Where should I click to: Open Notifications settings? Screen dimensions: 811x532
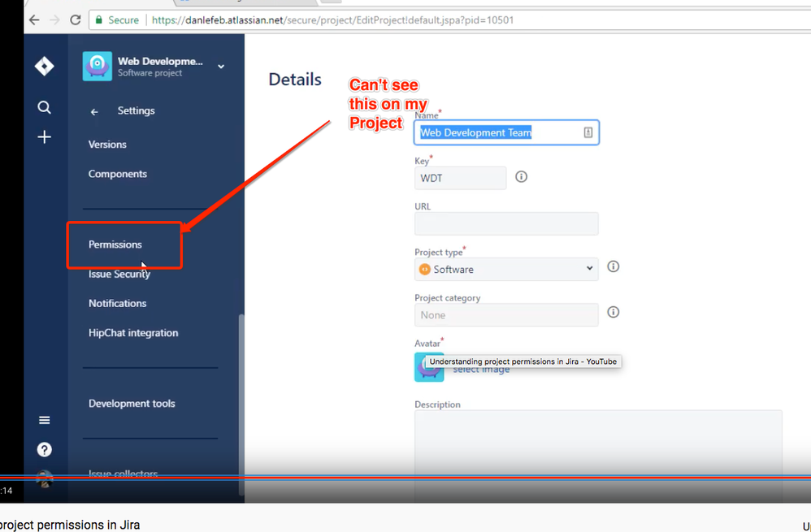pos(117,304)
